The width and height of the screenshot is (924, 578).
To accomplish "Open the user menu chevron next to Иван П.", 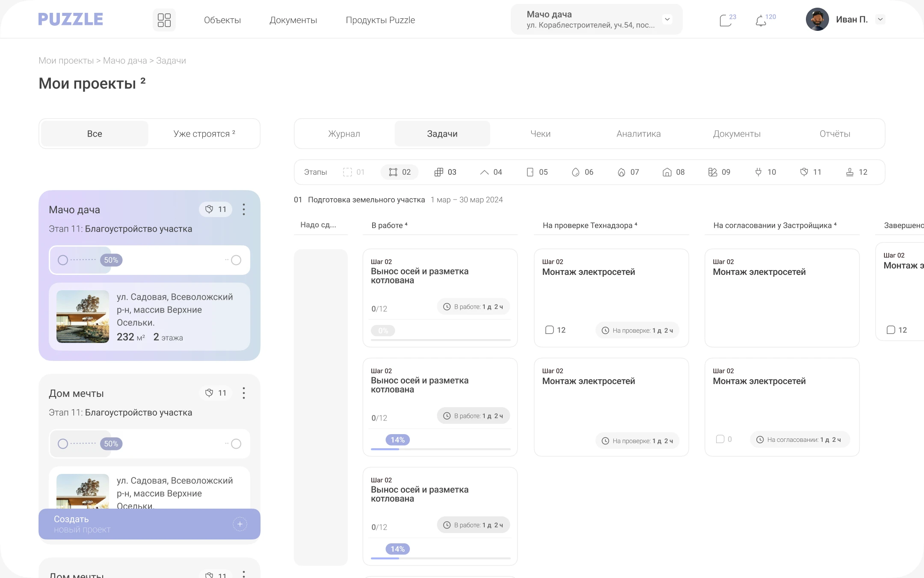I will pyautogui.click(x=880, y=19).
